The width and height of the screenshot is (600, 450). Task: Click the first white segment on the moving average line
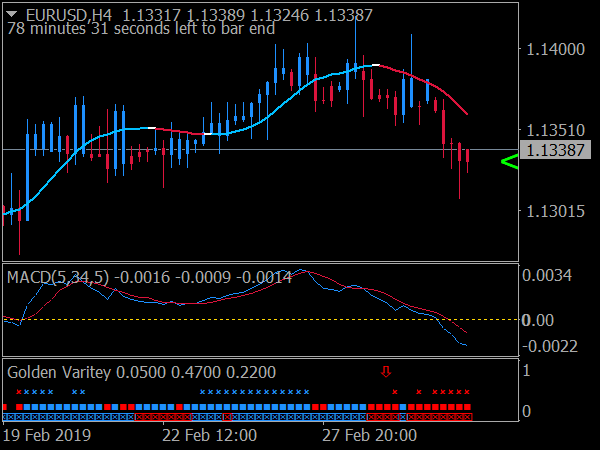click(152, 128)
